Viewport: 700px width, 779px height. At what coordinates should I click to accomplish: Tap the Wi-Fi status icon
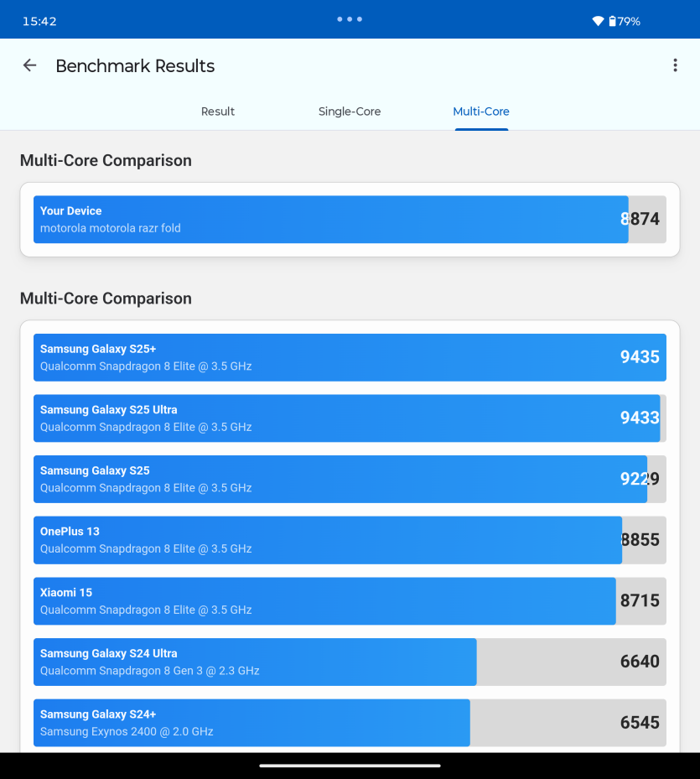point(598,21)
